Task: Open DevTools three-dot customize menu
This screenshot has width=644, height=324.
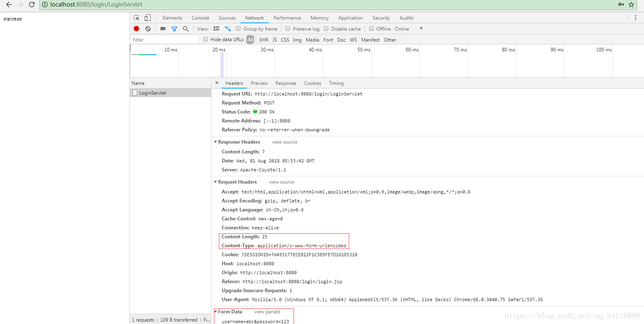Action: click(x=635, y=18)
